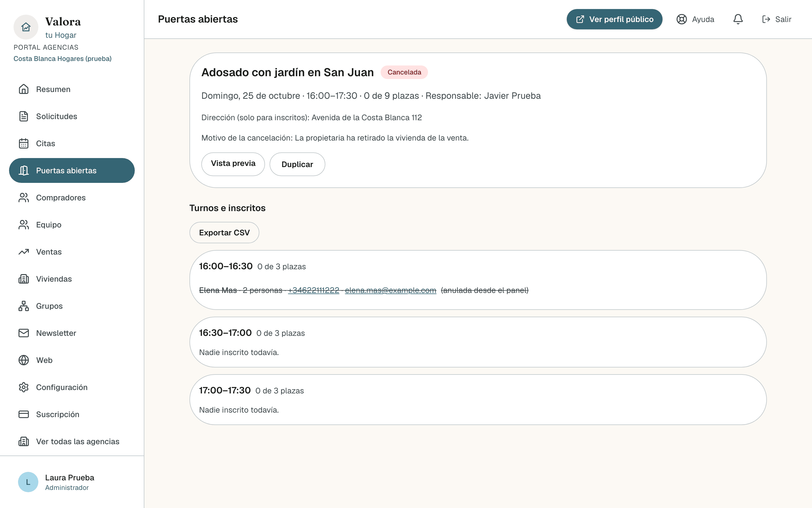This screenshot has width=812, height=508.
Task: Click Costa Blanca Hogares (prueba) agency name
Action: [62, 59]
